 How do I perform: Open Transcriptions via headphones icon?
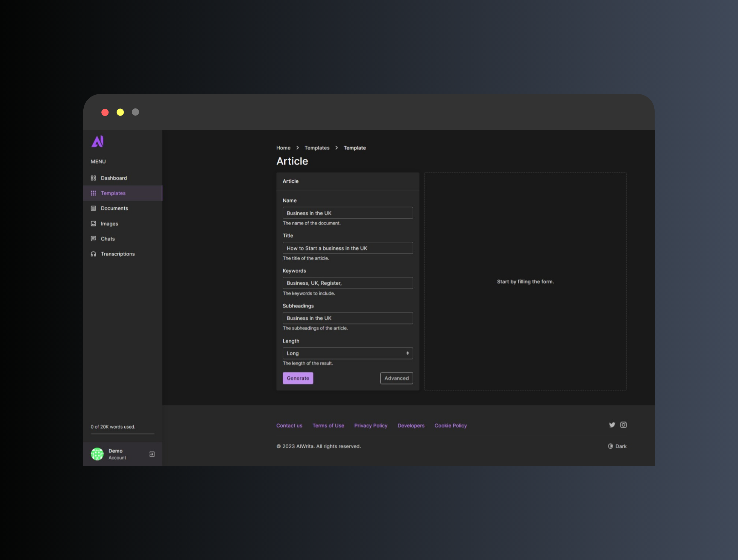pyautogui.click(x=93, y=254)
